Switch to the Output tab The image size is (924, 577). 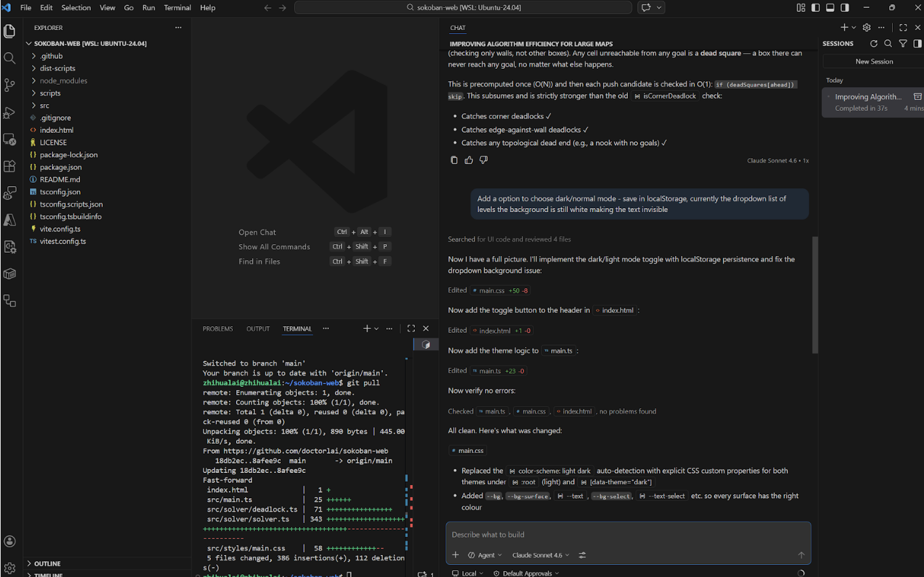point(258,329)
